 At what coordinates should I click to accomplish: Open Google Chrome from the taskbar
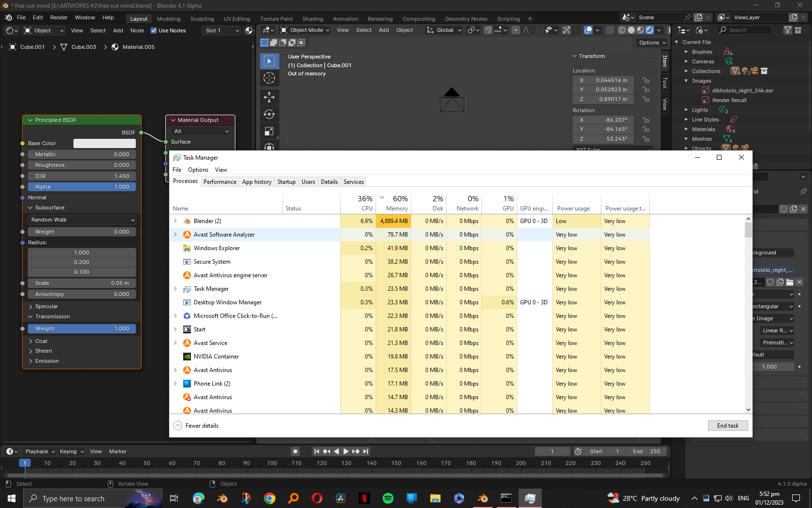270,498
